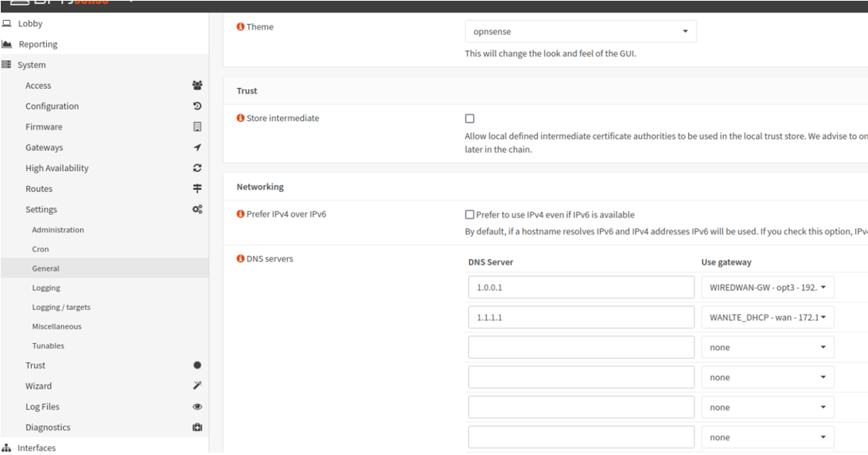This screenshot has height=455, width=868.
Task: Open Reporting in the sidebar
Action: [x=39, y=44]
